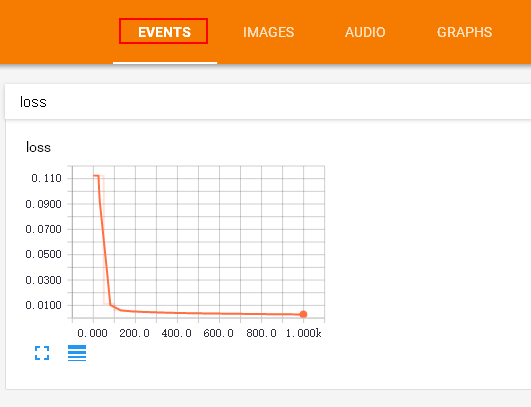Image resolution: width=531 pixels, height=407 pixels.
Task: Collapse the loss category header bar
Action: tap(268, 102)
